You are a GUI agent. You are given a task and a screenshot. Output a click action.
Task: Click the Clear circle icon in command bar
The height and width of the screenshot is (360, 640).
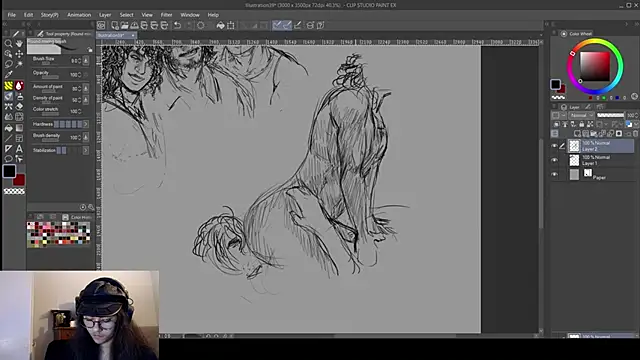click(x=201, y=25)
